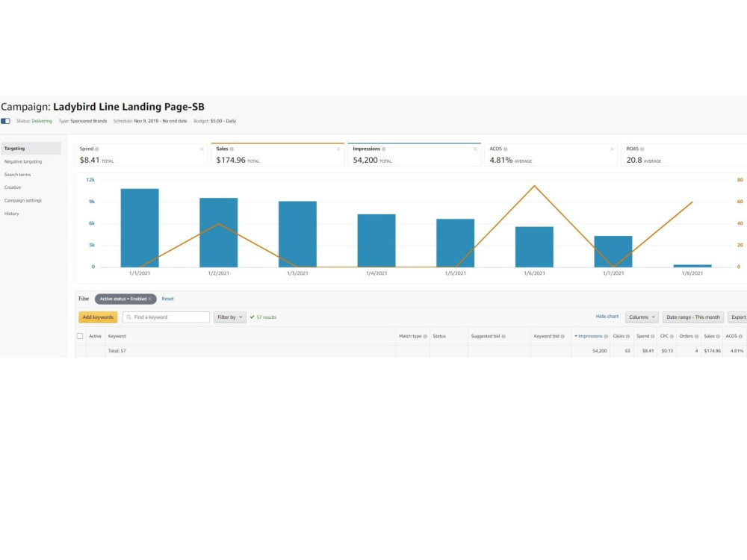
Task: Remove the Spend metric card
Action: tap(202, 149)
